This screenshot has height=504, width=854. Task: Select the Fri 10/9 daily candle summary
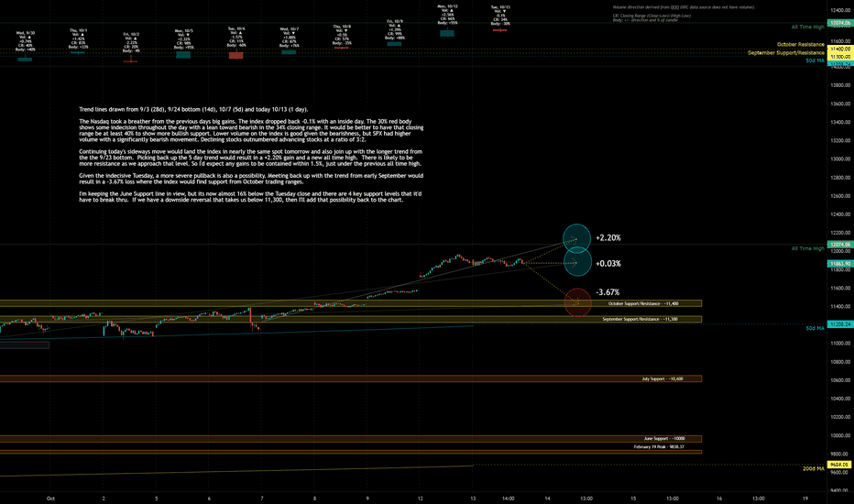(x=395, y=30)
